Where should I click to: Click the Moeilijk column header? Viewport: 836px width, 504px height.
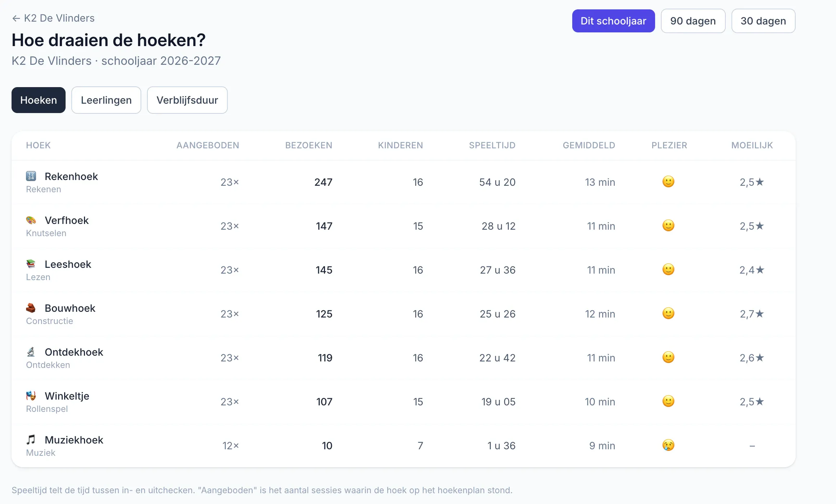coord(752,145)
